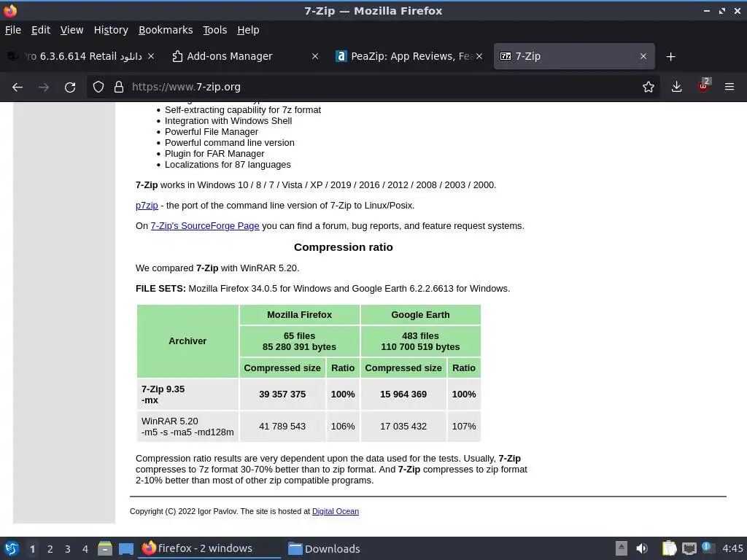Click the Mozilla Firefox table header
The width and height of the screenshot is (747, 560).
point(299,315)
